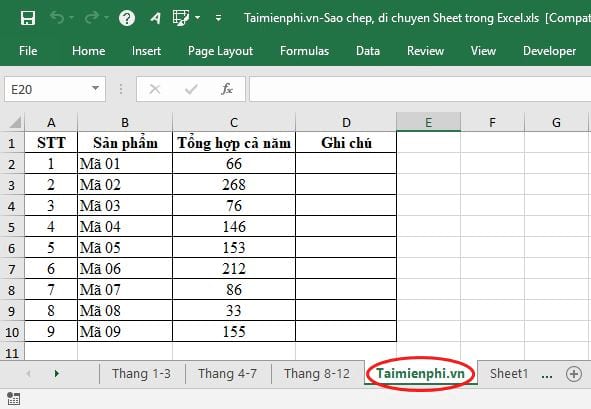Click the sheet scroll right arrow
The height and width of the screenshot is (409, 591).
[x=57, y=374]
